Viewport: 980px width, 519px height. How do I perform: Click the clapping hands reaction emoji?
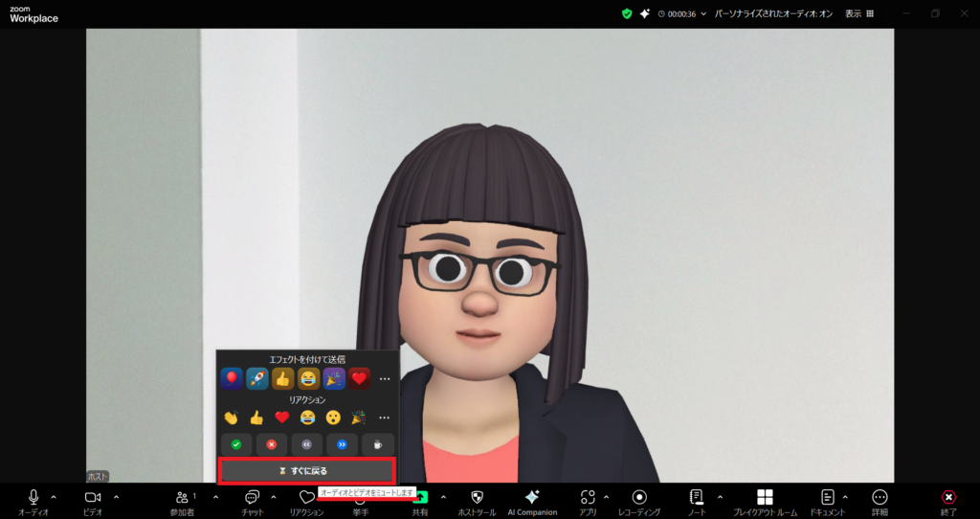pos(231,417)
